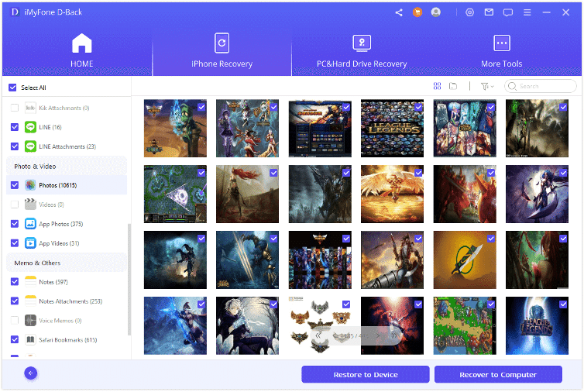The width and height of the screenshot is (584, 392).
Task: Uncheck the Notes (597) checkbox
Action: pos(15,281)
